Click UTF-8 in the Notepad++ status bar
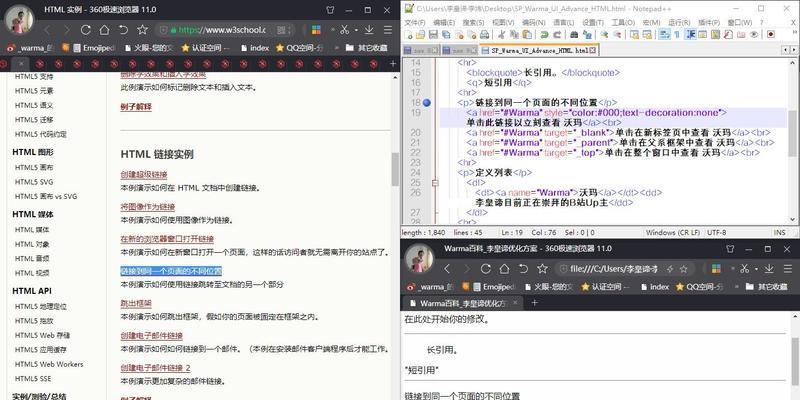Viewport: 800px width, 400px height. (716, 233)
